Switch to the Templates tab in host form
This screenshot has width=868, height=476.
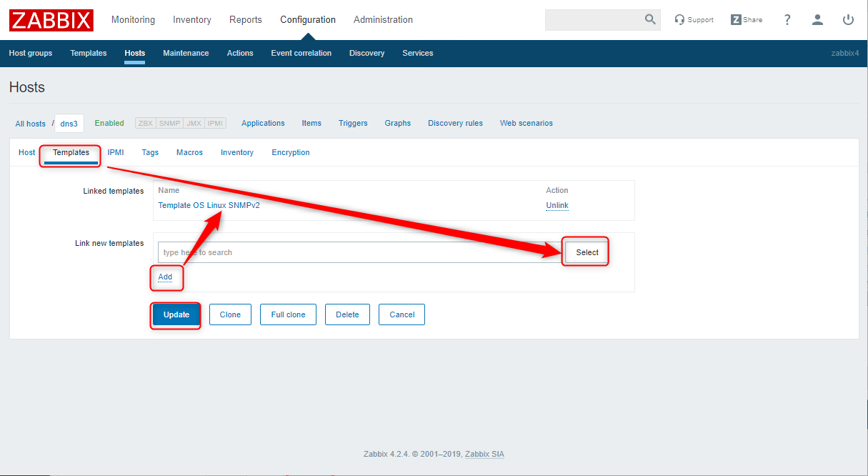pos(71,152)
